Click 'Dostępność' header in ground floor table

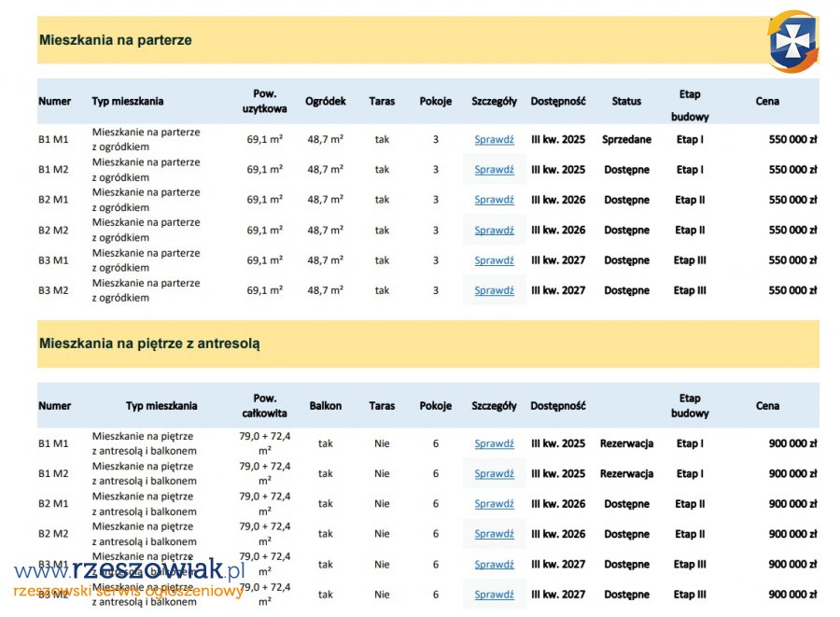click(558, 101)
